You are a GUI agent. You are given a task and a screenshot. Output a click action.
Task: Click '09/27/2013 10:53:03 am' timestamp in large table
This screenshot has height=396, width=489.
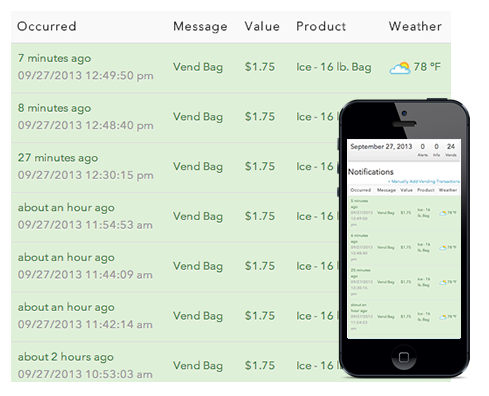point(85,374)
